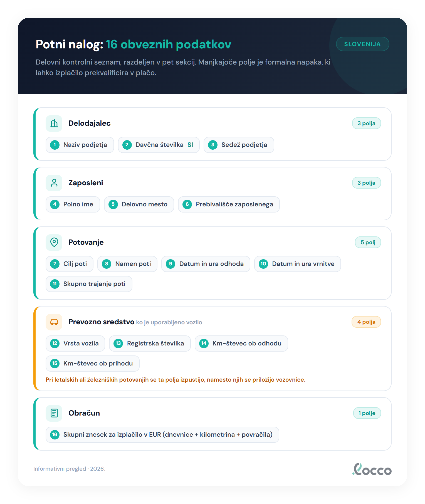Select Prebivališče zaposlenega chip
The height and width of the screenshot is (504, 425).
click(x=229, y=204)
